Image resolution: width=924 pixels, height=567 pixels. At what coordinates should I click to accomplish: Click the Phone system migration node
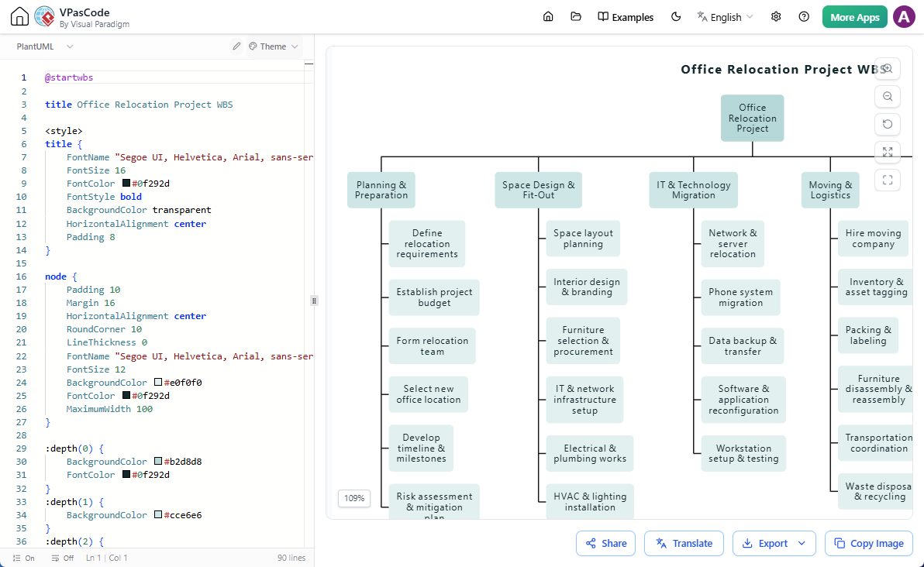coord(741,297)
